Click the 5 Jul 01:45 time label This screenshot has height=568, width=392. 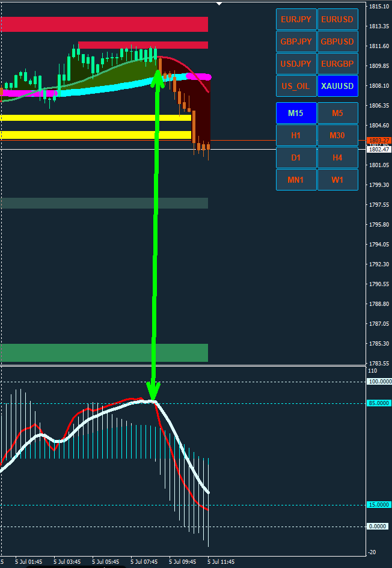pyautogui.click(x=29, y=562)
